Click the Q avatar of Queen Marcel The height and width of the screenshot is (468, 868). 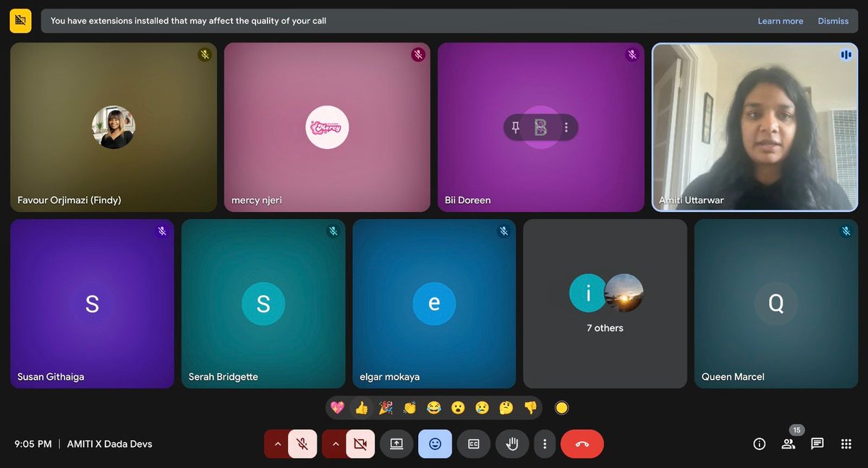click(x=776, y=304)
